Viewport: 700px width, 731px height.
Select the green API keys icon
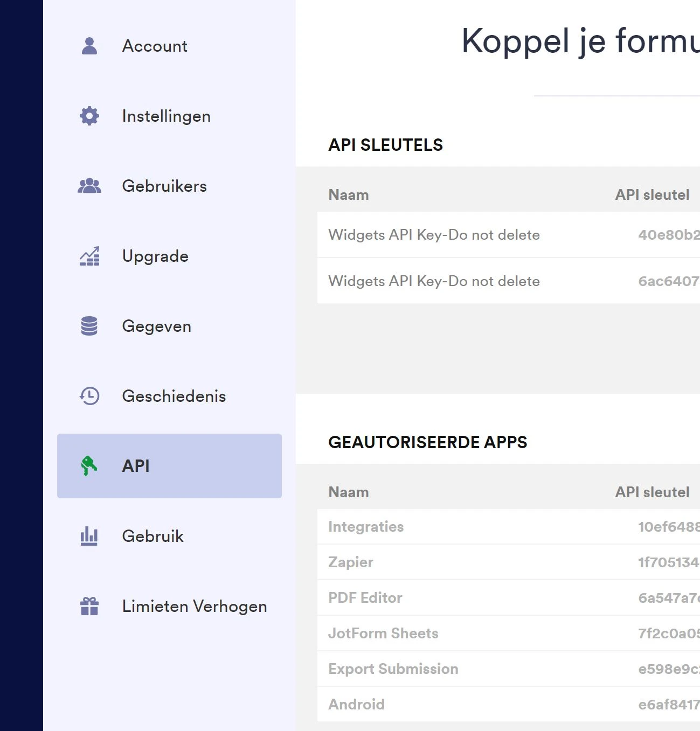pyautogui.click(x=89, y=466)
